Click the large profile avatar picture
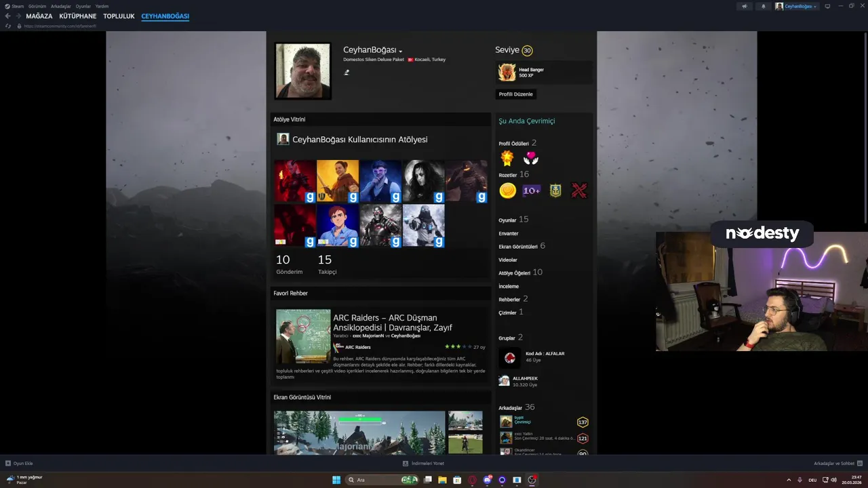868x488 pixels. point(303,71)
